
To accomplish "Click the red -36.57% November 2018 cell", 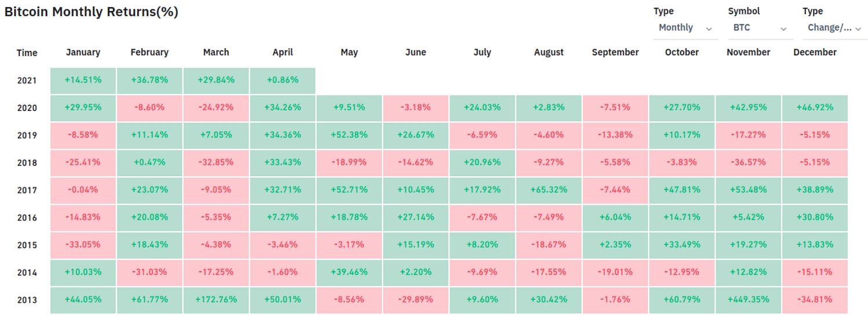I will click(x=748, y=162).
